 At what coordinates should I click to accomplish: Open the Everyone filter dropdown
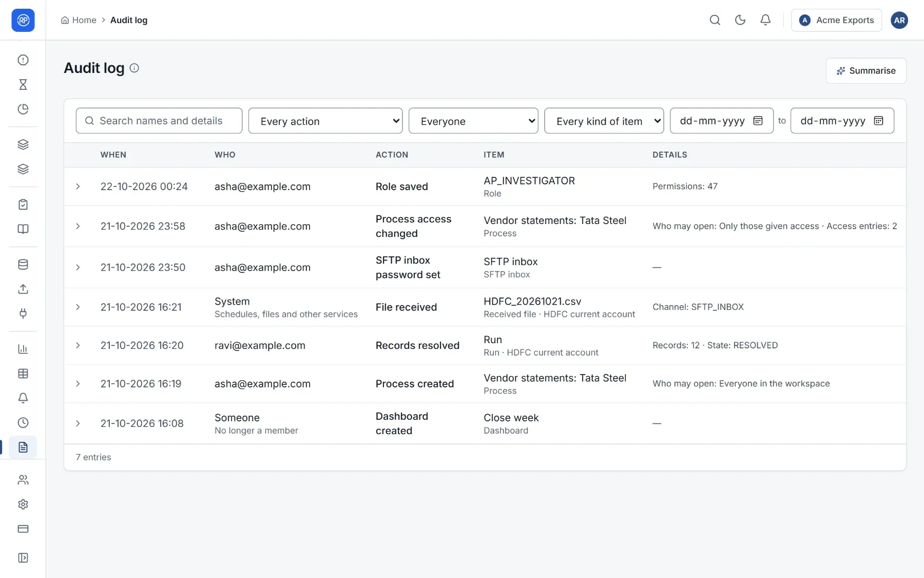point(473,121)
